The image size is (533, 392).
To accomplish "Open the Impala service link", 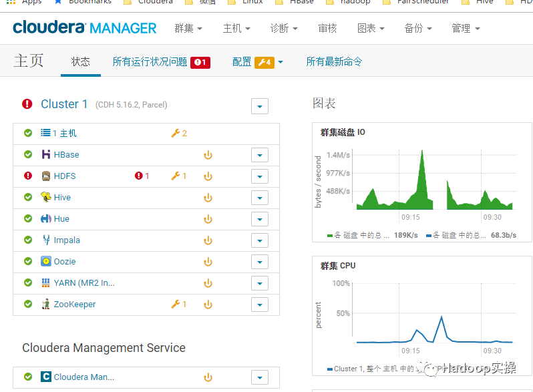I will (x=67, y=240).
